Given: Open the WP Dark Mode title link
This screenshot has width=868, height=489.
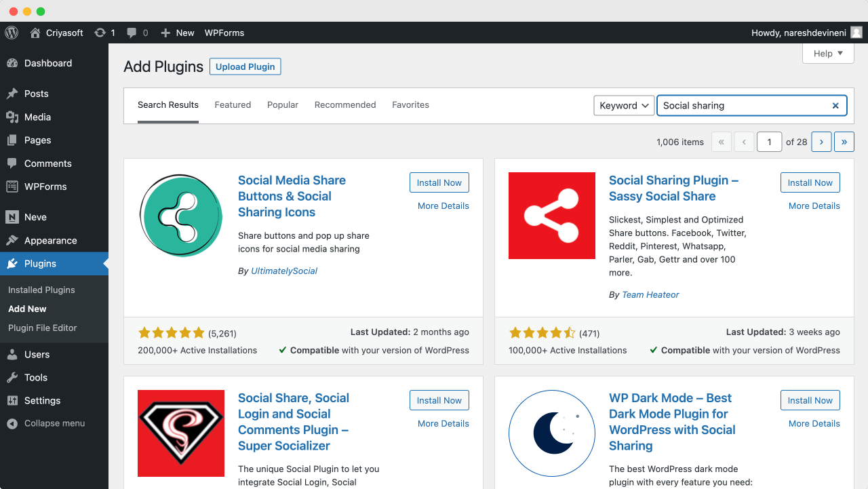Looking at the screenshot, I should [672, 422].
